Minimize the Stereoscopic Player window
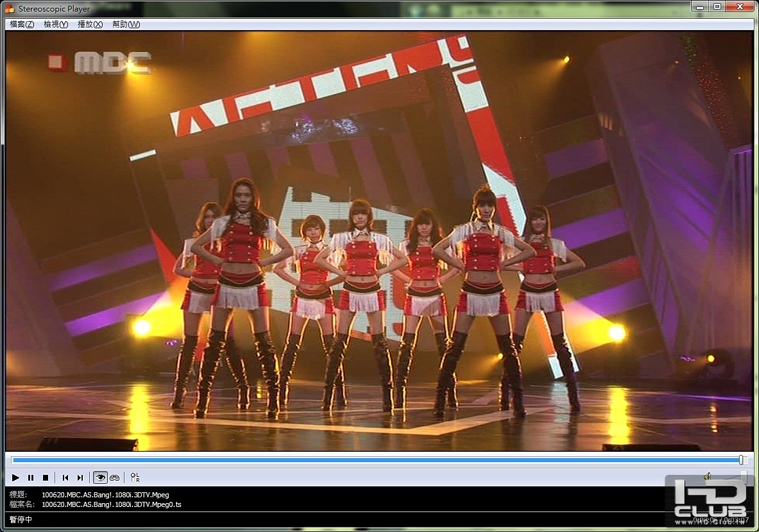The height and width of the screenshot is (532, 759). (x=700, y=7)
